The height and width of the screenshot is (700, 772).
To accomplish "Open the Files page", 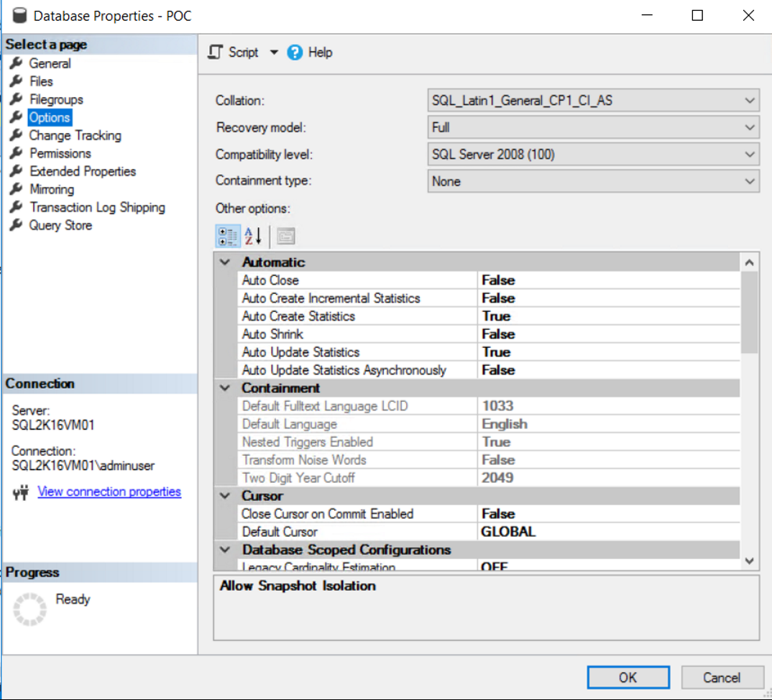I will [41, 81].
